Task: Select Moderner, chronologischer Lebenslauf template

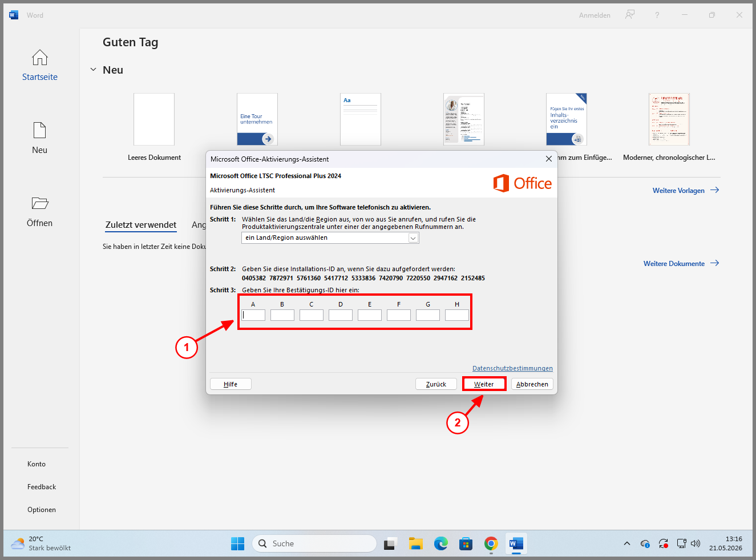Action: click(x=669, y=119)
